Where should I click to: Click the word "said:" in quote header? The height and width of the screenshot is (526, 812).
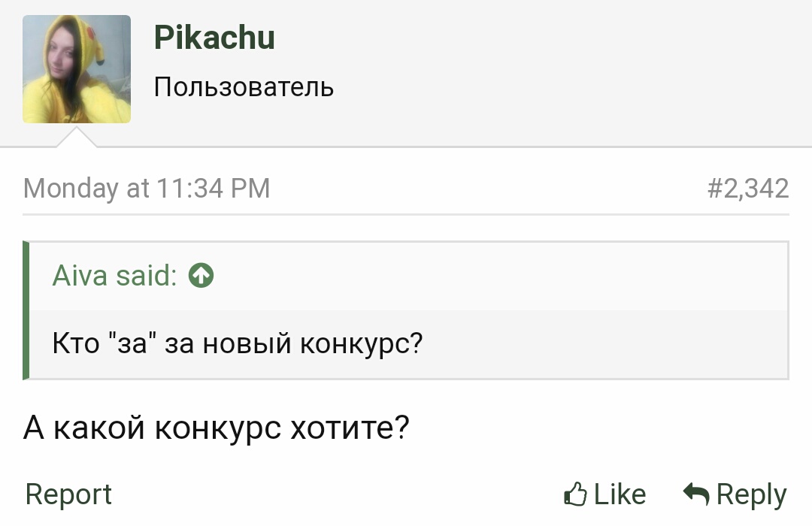click(147, 276)
